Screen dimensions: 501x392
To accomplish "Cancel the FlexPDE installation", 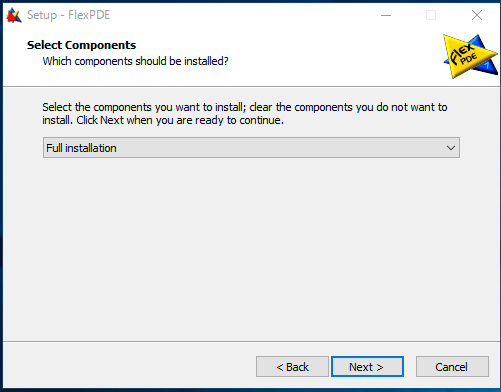I will coord(452,367).
